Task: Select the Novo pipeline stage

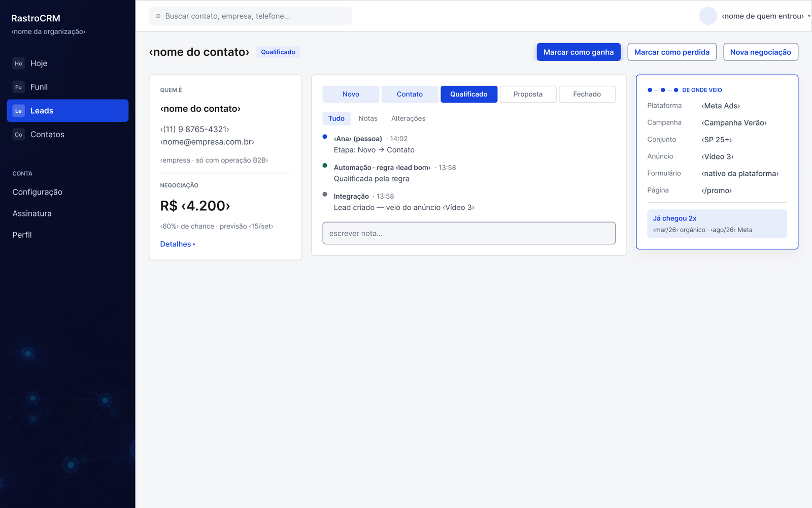Action: pyautogui.click(x=351, y=94)
